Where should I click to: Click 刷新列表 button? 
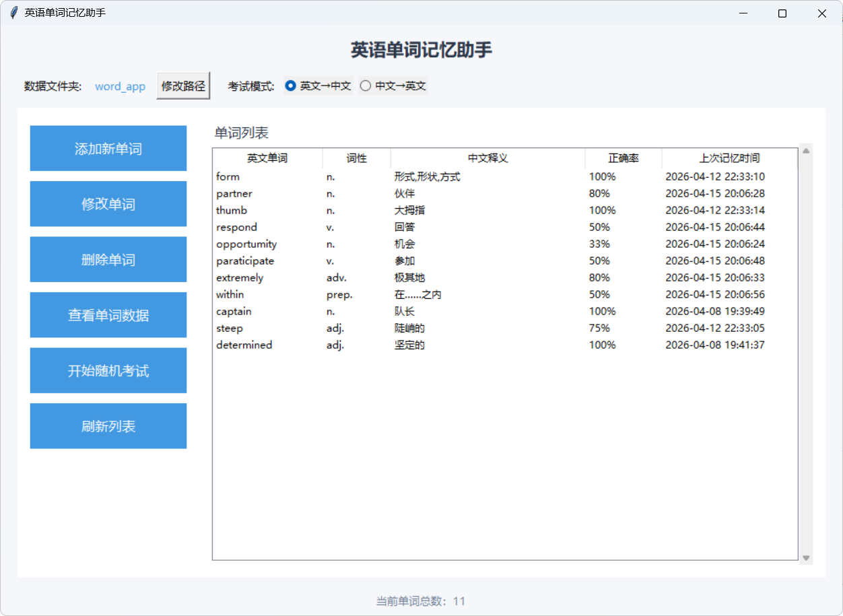coord(108,426)
